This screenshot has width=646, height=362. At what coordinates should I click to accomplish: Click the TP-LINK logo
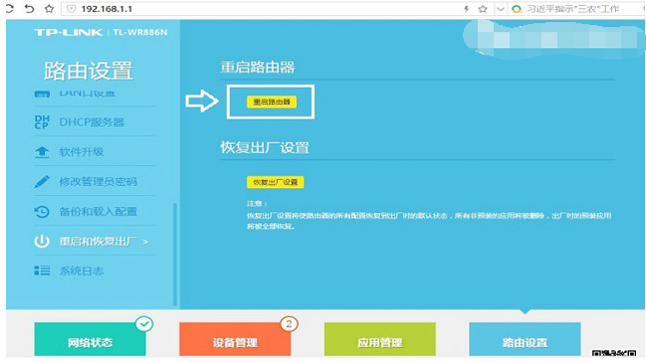tap(68, 32)
